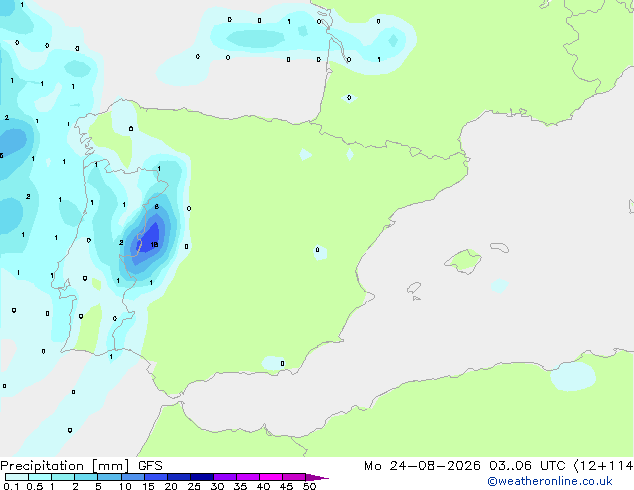This screenshot has height=490, width=634.
Task: Click the 'Precipitation [mm] GFS' title text
Action: (81, 466)
